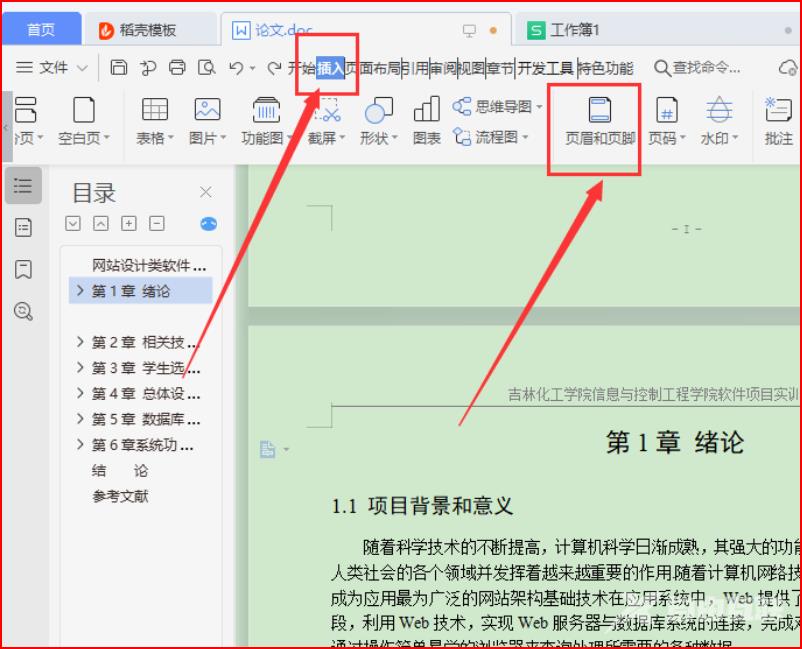
Task: Expand 第2章 相关技 outline entry
Action: (80, 342)
